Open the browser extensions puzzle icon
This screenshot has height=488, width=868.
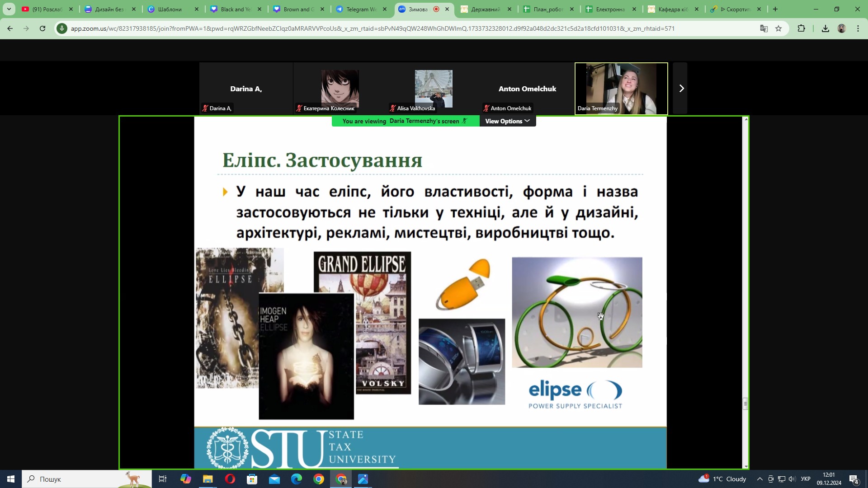(x=801, y=28)
